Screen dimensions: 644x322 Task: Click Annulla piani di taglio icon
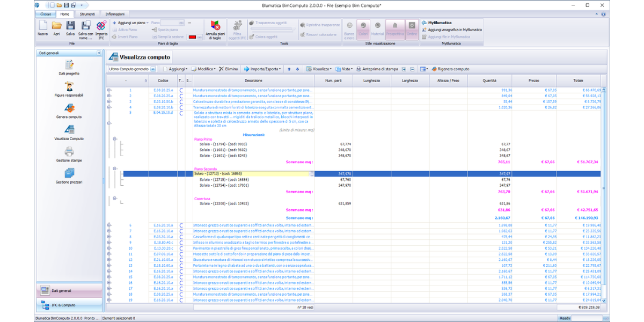[x=215, y=29]
